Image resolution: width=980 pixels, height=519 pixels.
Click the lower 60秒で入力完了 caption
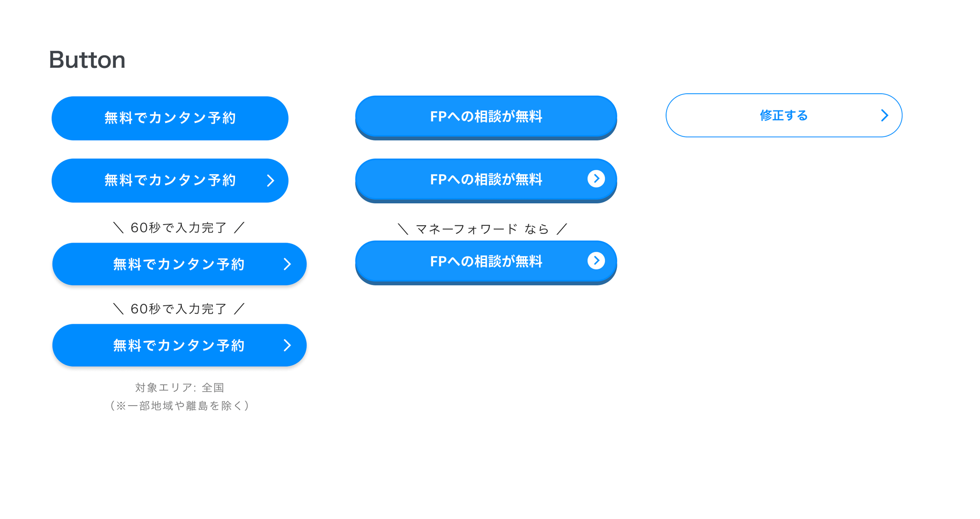(x=178, y=309)
